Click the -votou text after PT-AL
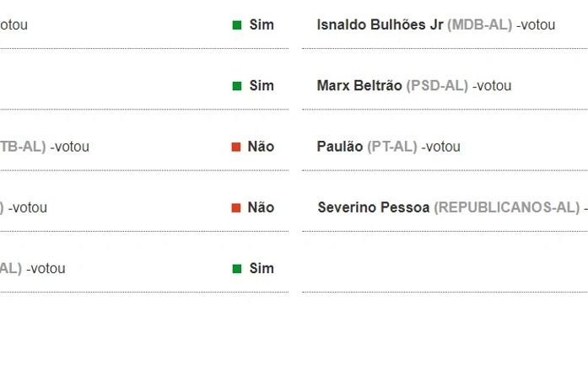 pyautogui.click(x=440, y=147)
